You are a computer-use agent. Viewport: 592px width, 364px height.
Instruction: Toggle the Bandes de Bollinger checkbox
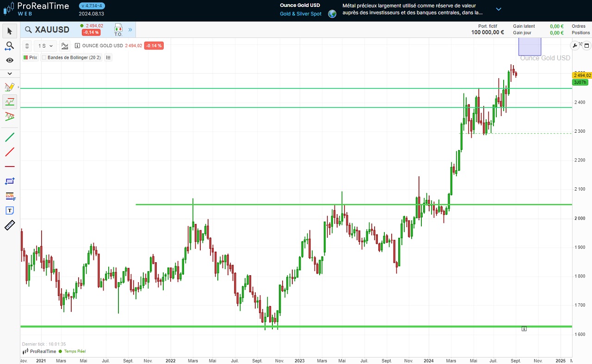click(x=44, y=57)
